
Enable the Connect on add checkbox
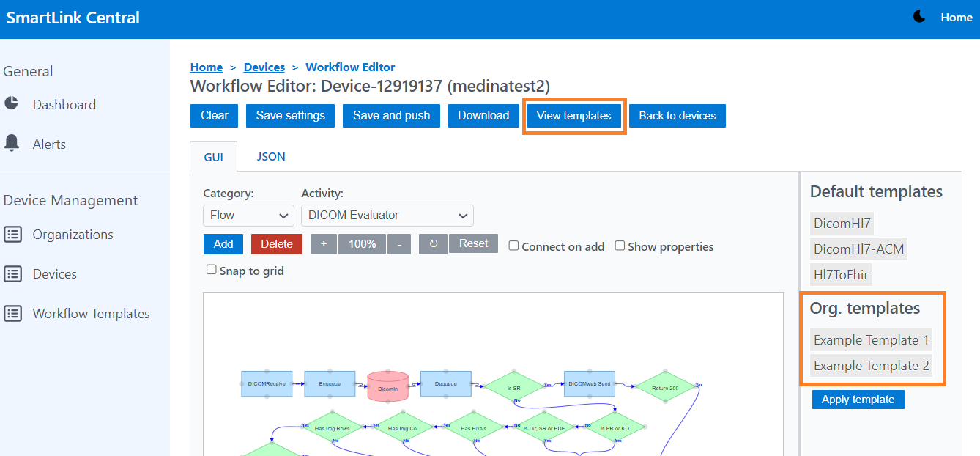514,246
